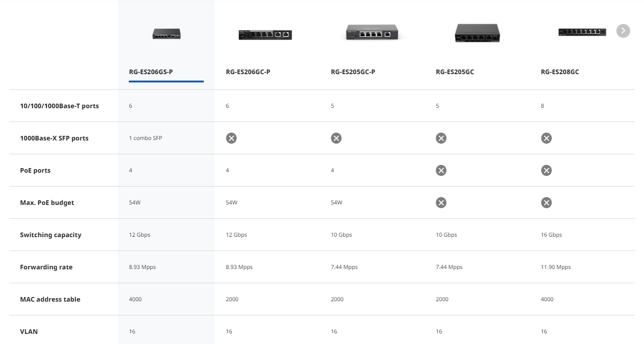Click the MAC table 2000 value for RG-ES205GC

tap(442, 299)
